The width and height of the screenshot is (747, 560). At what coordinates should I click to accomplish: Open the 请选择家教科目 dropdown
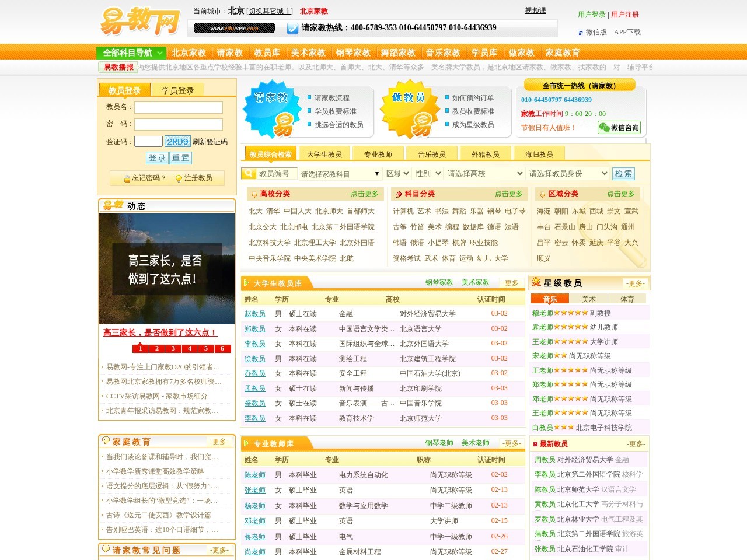pyautogui.click(x=338, y=173)
